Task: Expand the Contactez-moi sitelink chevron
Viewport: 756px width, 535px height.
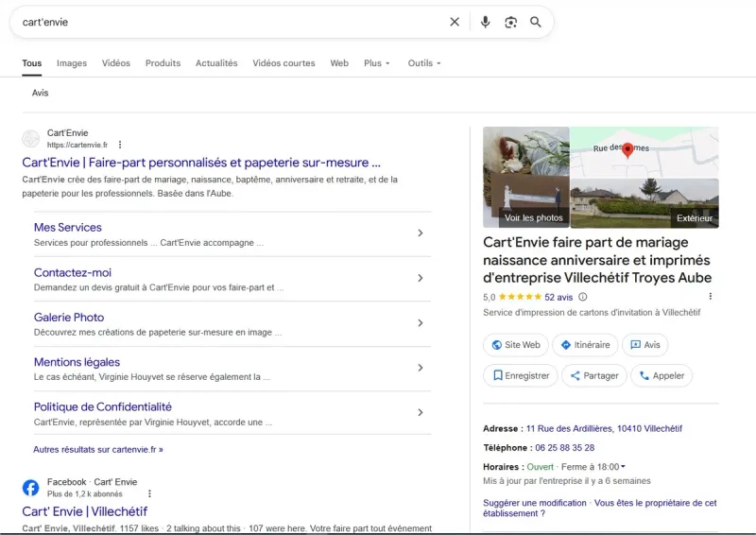Action: pyautogui.click(x=421, y=278)
